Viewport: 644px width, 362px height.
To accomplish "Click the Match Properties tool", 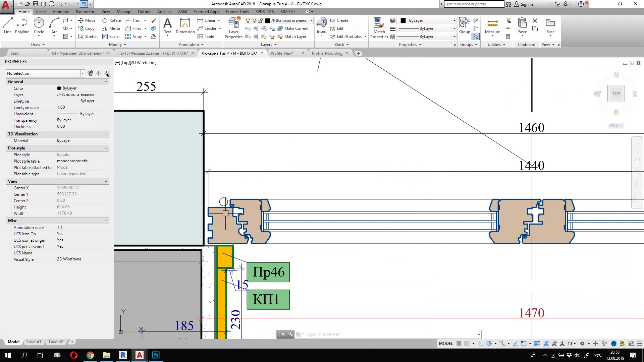I will (x=379, y=28).
